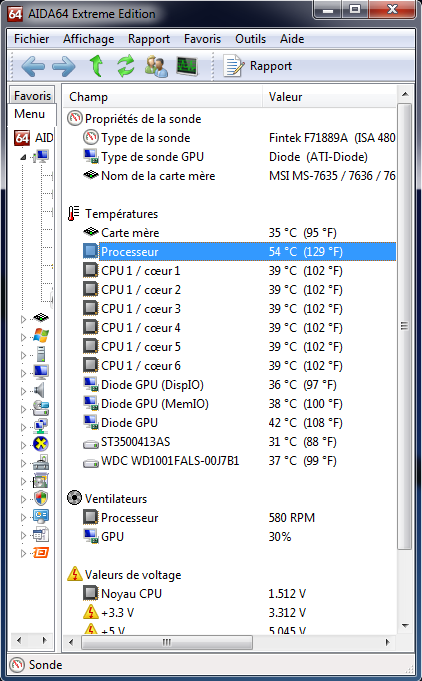Select the WDC WD1001FALS-00J7B1 drive row
Image resolution: width=422 pixels, height=681 pixels.
tap(239, 460)
